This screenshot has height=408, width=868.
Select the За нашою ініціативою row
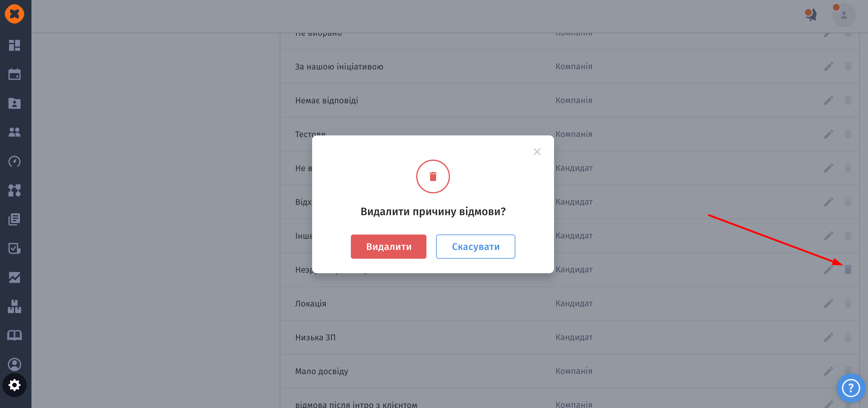[339, 67]
